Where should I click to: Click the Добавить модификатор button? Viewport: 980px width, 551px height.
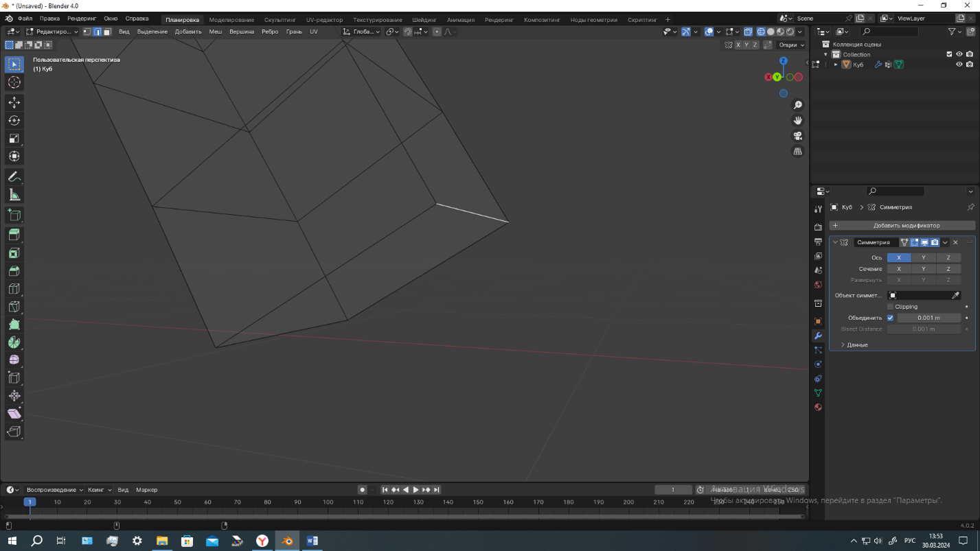coord(906,225)
